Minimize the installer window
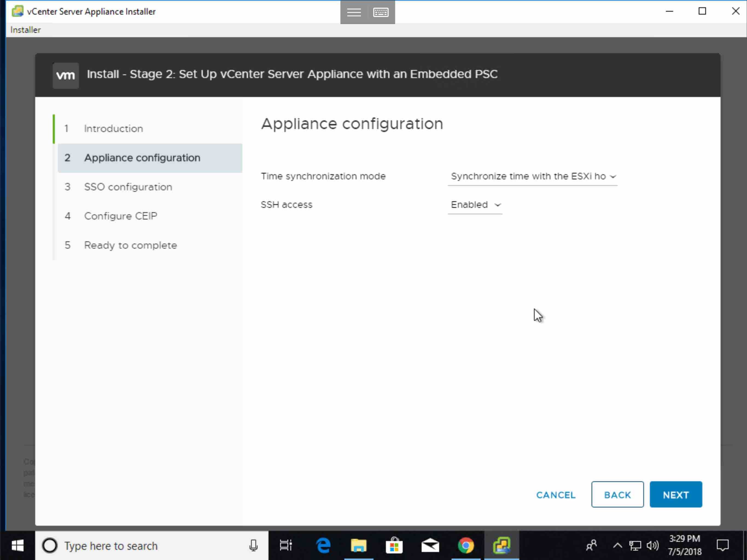Image resolution: width=747 pixels, height=560 pixels. 669,11
